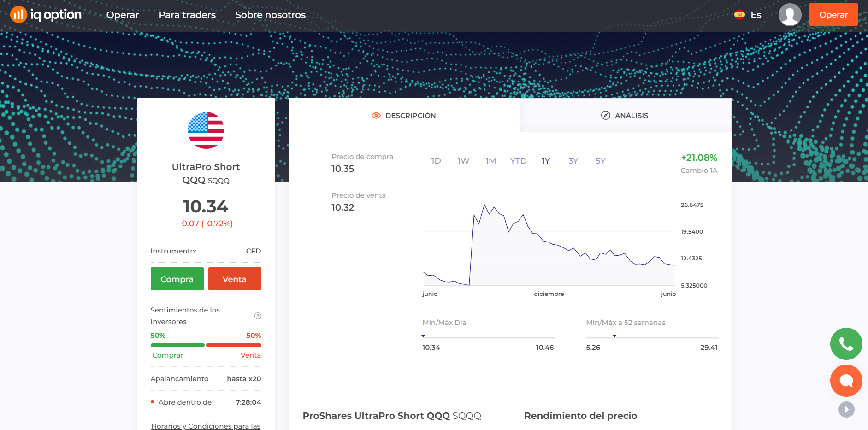
Task: Click the CFD instrument value
Action: pos(254,251)
